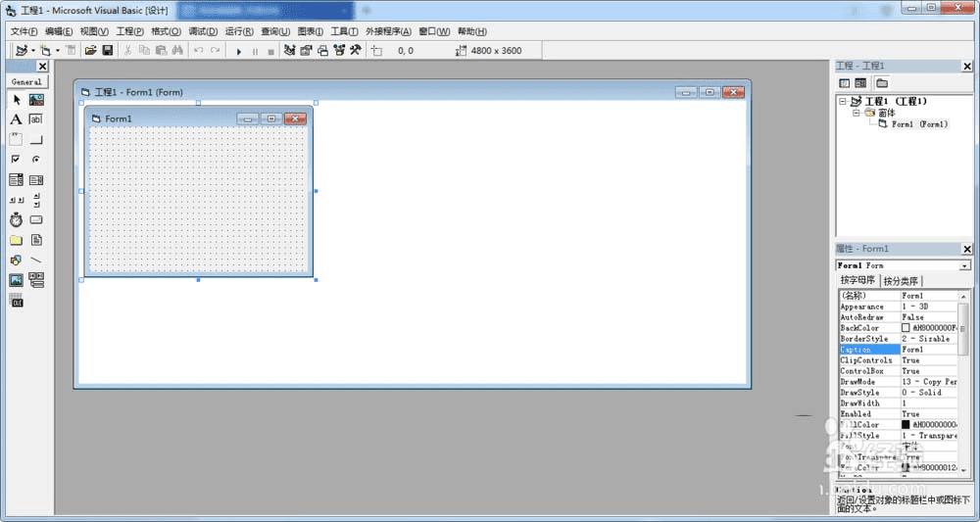Viewport: 980px width, 522px height.
Task: Choose the FileListBox document control
Action: 36,240
